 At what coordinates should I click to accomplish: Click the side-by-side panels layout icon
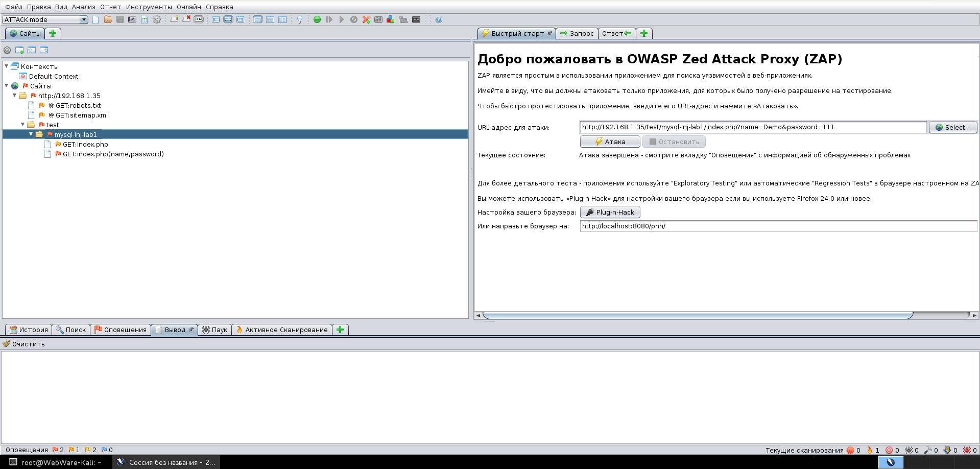tap(282, 19)
